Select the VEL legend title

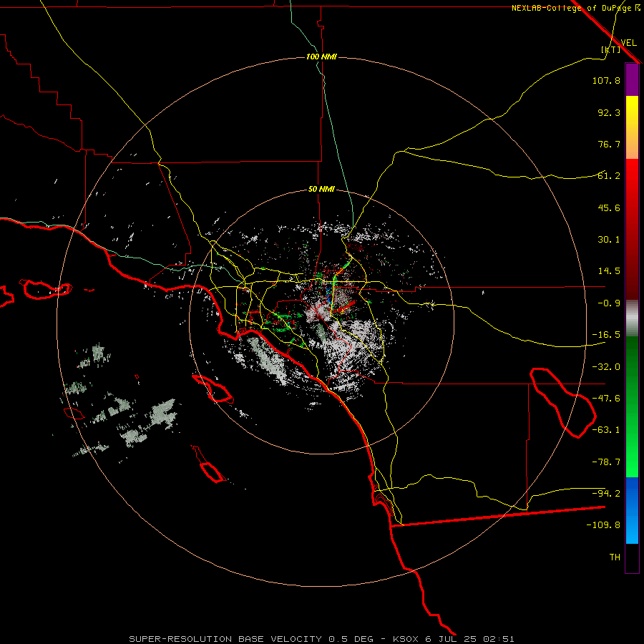(x=629, y=43)
